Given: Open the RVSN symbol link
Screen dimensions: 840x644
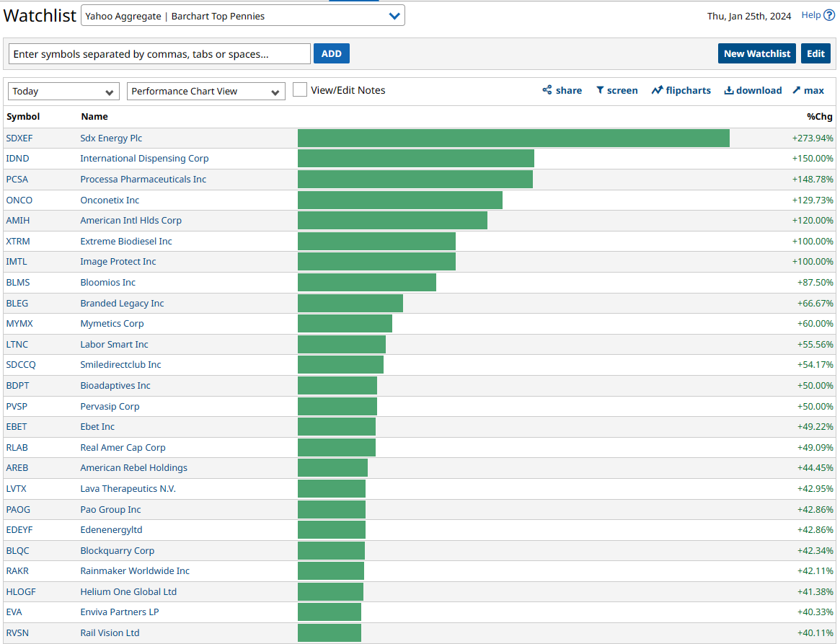Looking at the screenshot, I should click(x=17, y=635).
